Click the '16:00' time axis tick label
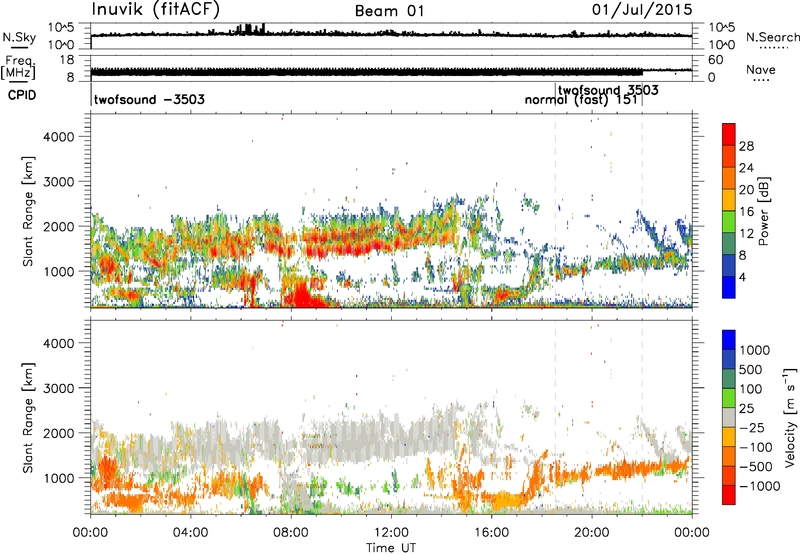800x554 pixels. coord(491,533)
